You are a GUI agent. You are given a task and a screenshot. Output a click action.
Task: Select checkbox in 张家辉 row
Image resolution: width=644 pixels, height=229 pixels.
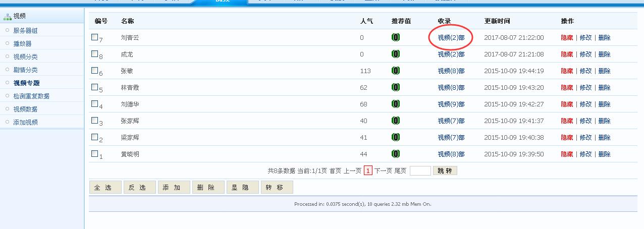(94, 120)
